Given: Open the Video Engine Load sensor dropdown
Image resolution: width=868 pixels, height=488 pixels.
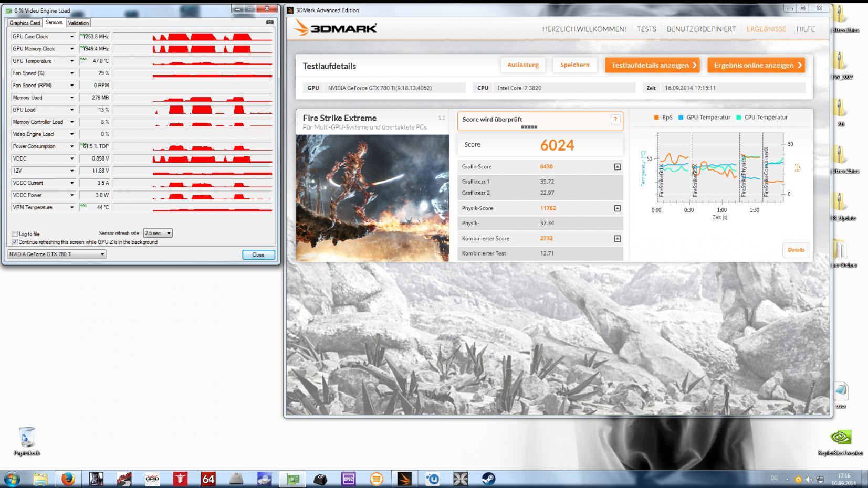Looking at the screenshot, I should [72, 134].
